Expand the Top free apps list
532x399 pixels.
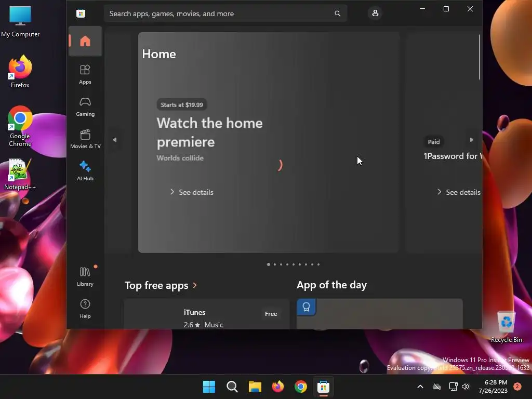coord(161,285)
